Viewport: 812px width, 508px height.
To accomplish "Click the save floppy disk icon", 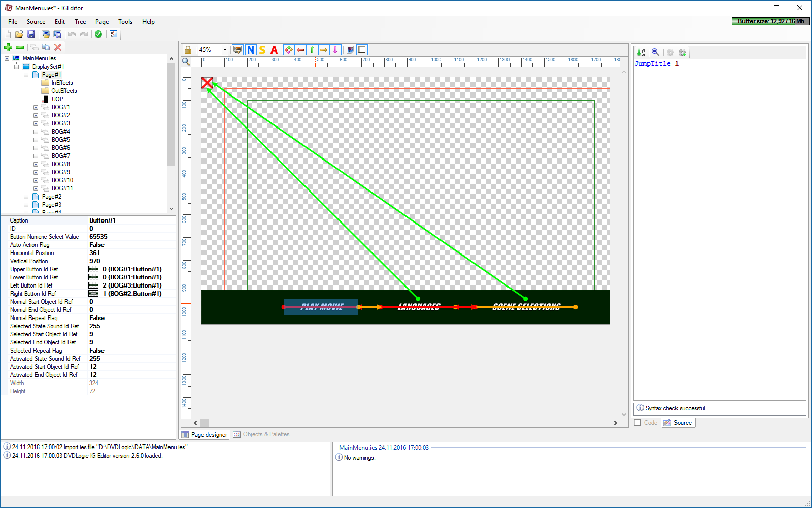I will [x=31, y=34].
